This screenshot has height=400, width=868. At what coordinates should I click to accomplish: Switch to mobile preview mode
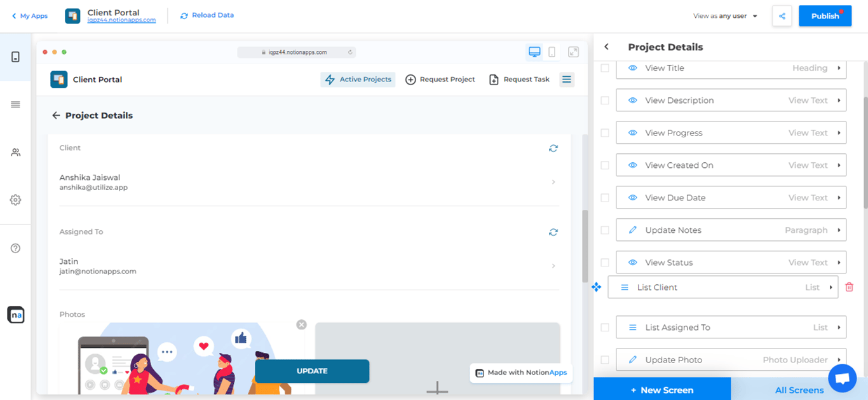[x=552, y=52]
